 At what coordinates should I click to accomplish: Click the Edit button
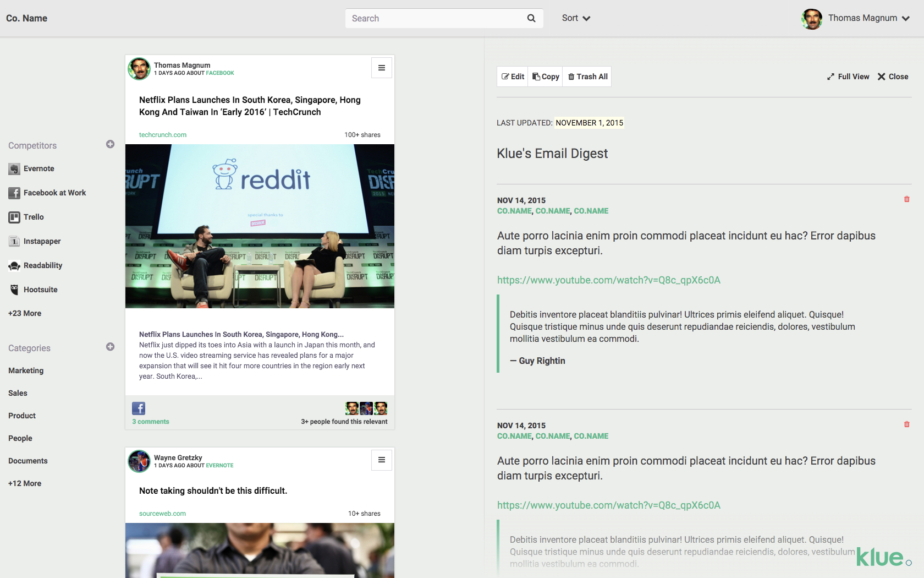513,77
